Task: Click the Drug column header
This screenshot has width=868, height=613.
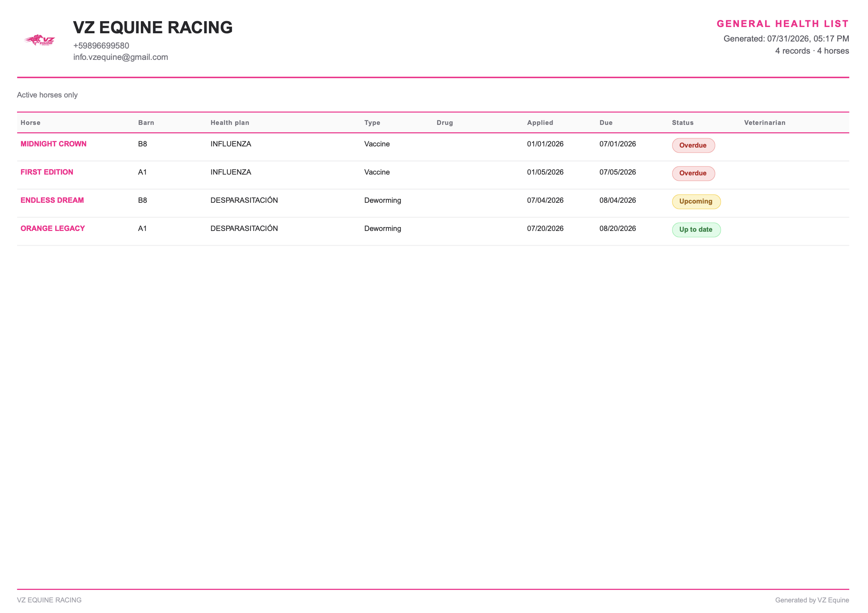Action: (445, 123)
